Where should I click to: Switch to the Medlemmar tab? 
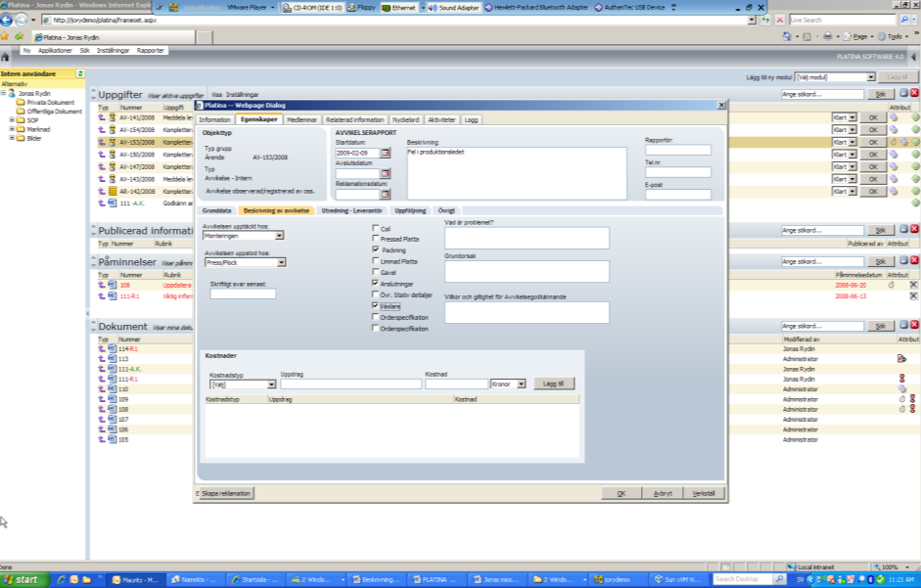tap(301, 119)
